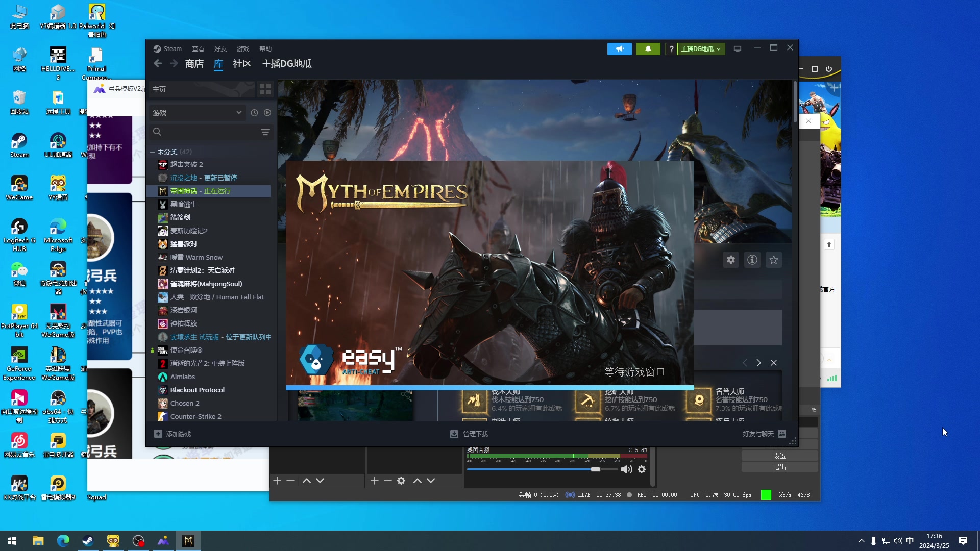Click Myth of Empires taskbar icon

click(x=188, y=541)
